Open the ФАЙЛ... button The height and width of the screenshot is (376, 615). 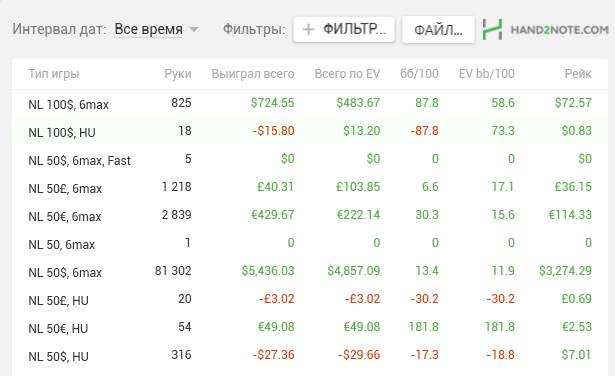click(x=438, y=29)
